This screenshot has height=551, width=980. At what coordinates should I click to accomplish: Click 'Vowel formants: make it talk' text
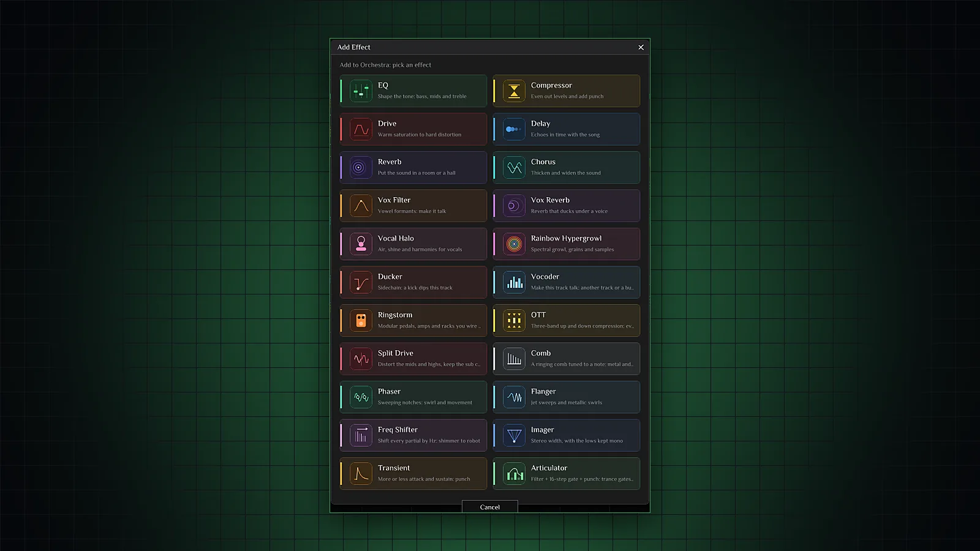[412, 211]
